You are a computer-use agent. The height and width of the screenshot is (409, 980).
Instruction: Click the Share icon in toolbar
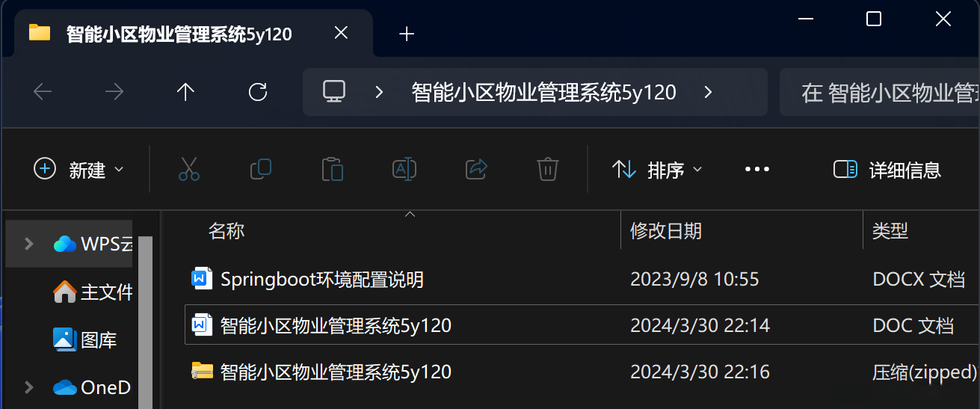click(476, 170)
